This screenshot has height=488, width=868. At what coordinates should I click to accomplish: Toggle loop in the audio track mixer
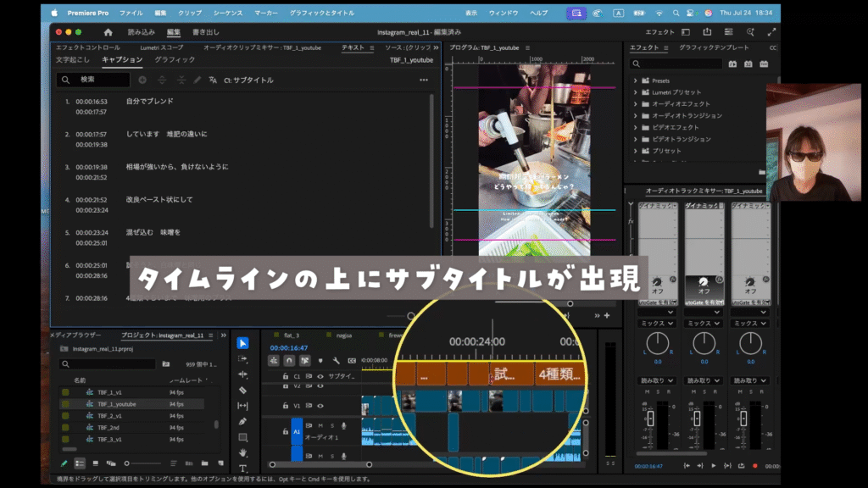741,466
